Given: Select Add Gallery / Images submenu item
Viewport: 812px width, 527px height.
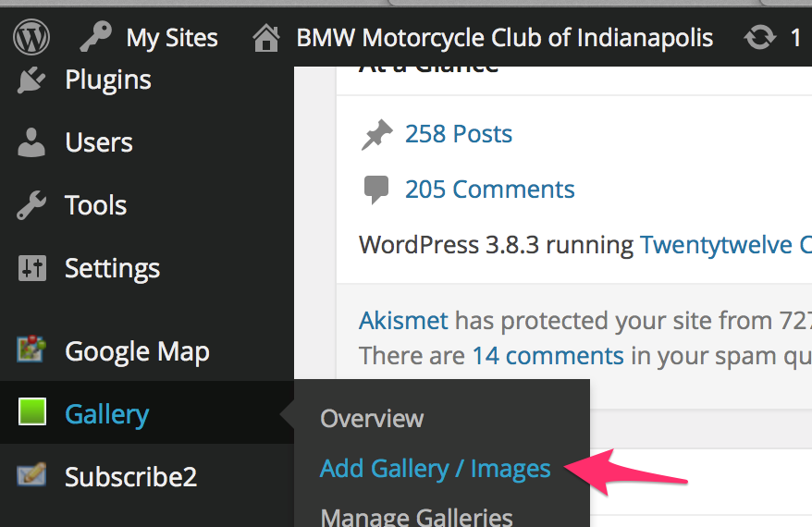Looking at the screenshot, I should 435,469.
